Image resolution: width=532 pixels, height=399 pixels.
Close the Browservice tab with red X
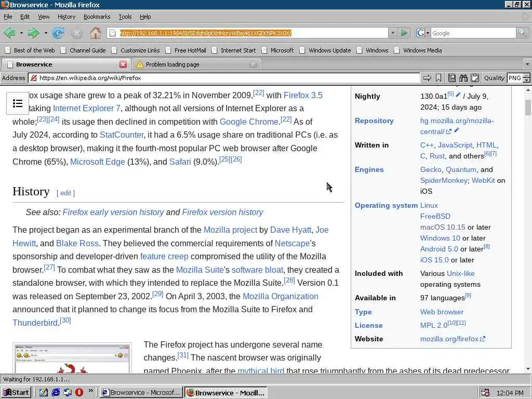coord(123,64)
